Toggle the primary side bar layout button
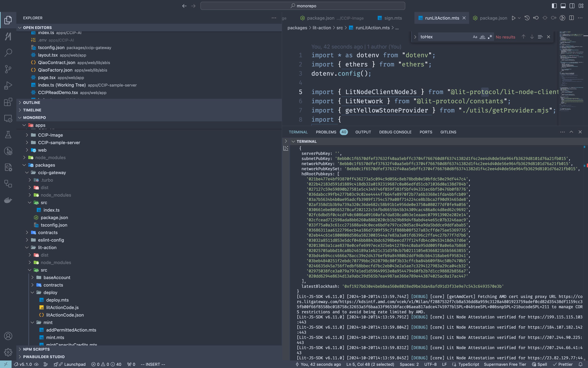The width and height of the screenshot is (588, 368). coord(554,6)
